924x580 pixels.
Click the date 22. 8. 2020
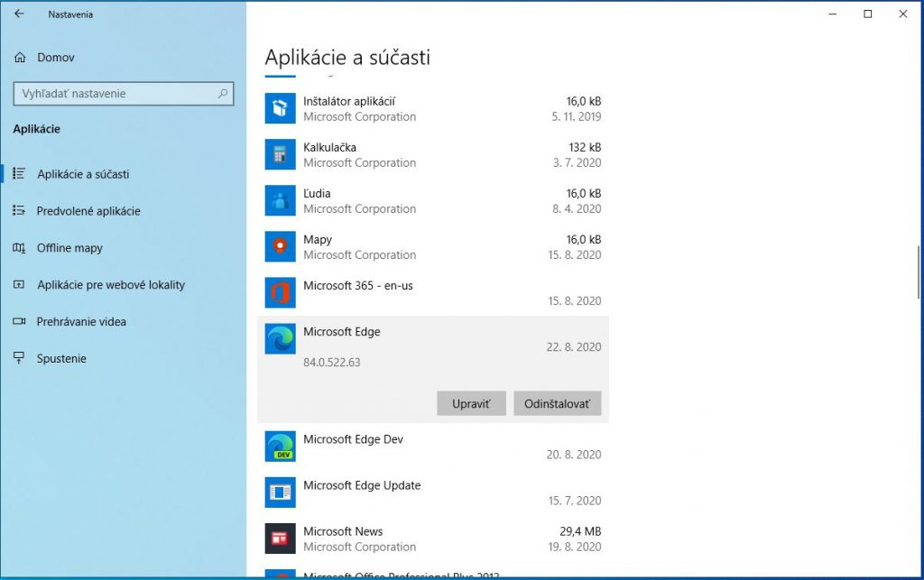click(574, 346)
